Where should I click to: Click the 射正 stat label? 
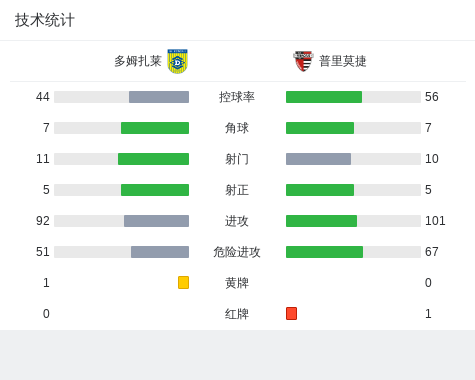237,190
